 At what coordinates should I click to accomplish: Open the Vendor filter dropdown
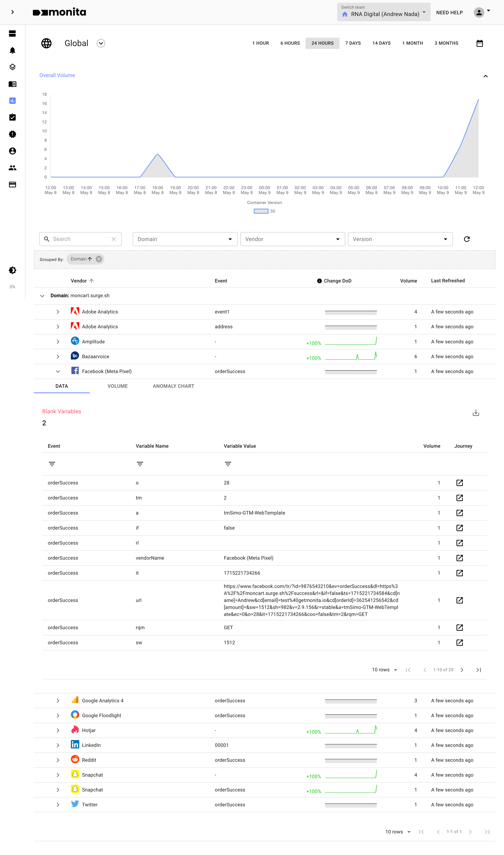[x=292, y=239]
